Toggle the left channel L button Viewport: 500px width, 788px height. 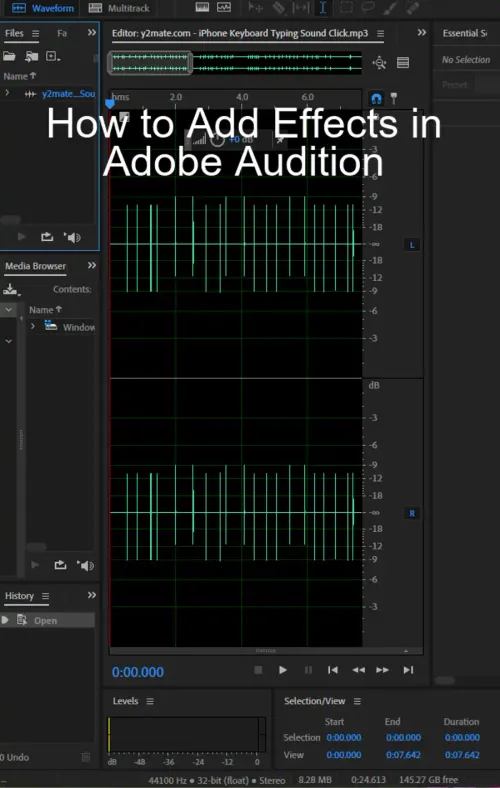coord(412,245)
